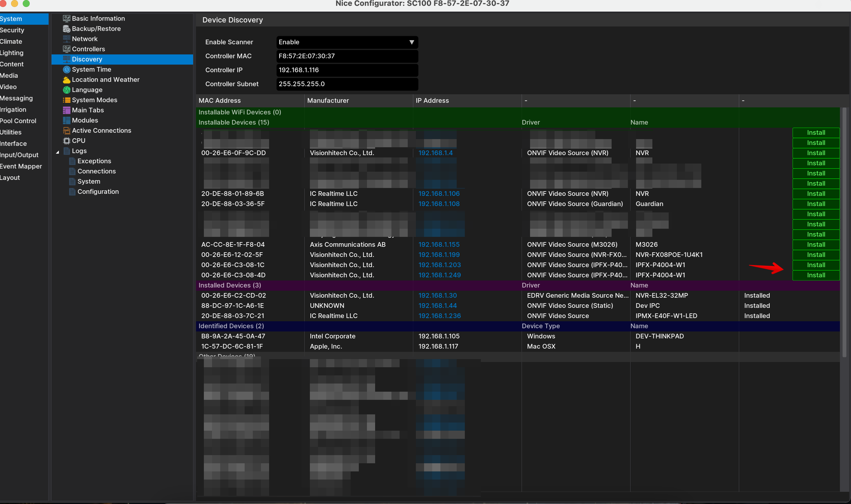Image resolution: width=851 pixels, height=504 pixels.
Task: Click the System Time clock icon
Action: (67, 69)
